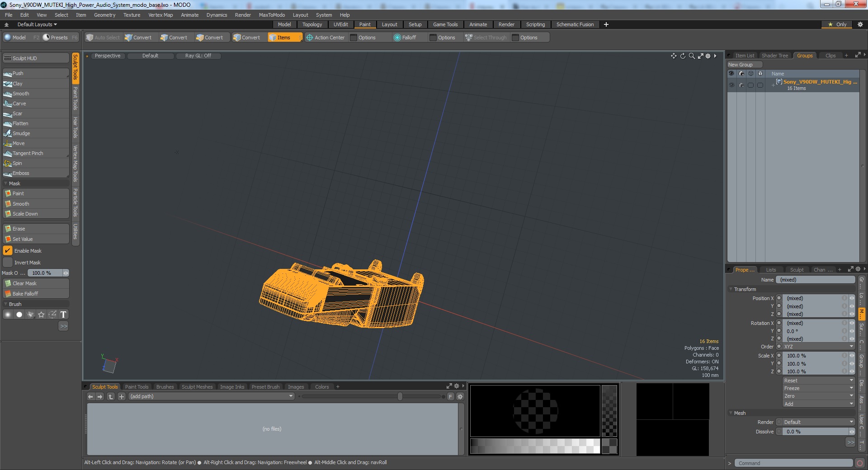Select the star-shaped brush icon
Viewport: 868px width, 470px height.
[x=41, y=315]
